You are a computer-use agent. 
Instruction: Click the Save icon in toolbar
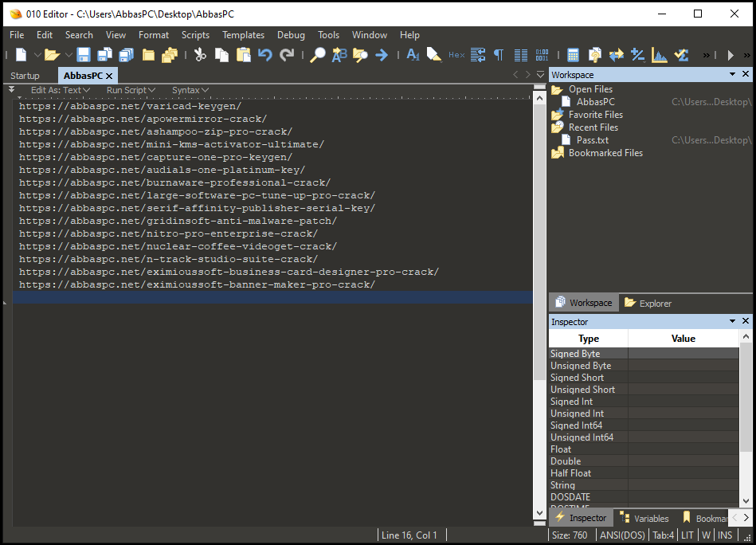click(x=84, y=55)
